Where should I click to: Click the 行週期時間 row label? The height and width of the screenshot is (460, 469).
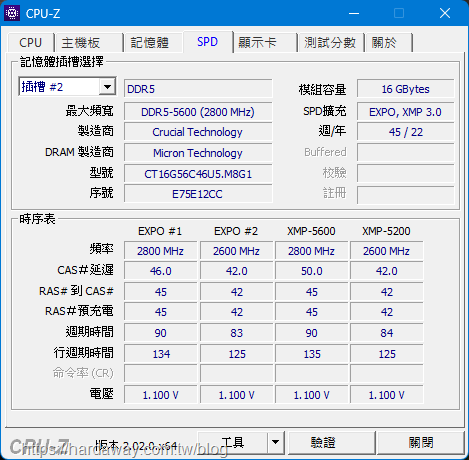[84, 353]
